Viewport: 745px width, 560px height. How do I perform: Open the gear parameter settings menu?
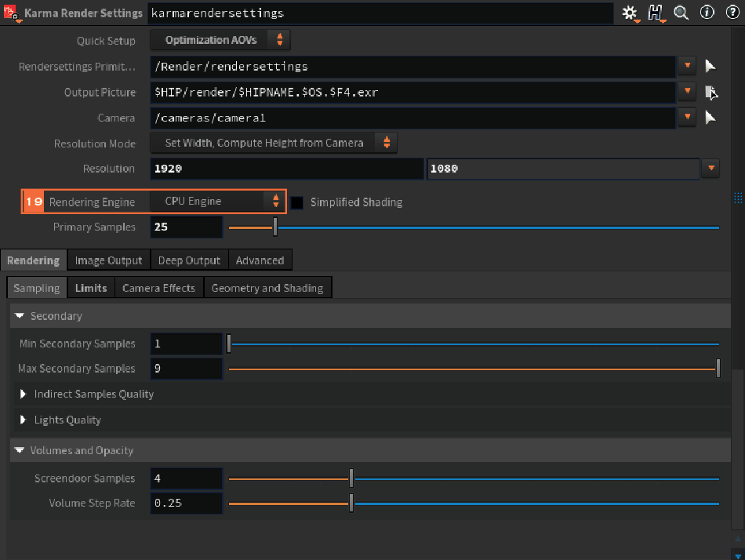630,13
